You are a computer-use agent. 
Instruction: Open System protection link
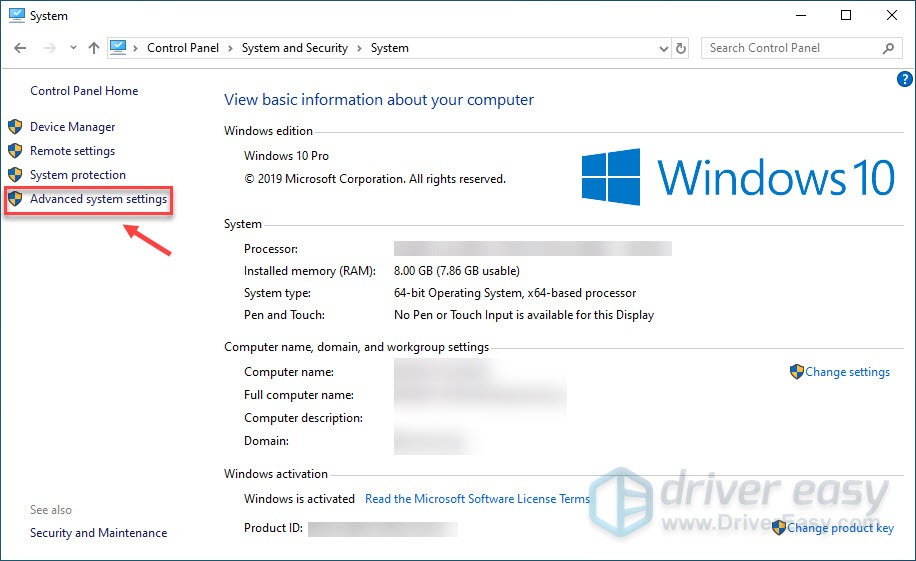78,175
